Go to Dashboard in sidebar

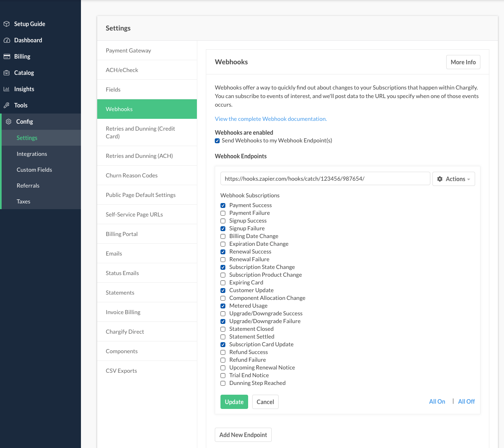28,40
